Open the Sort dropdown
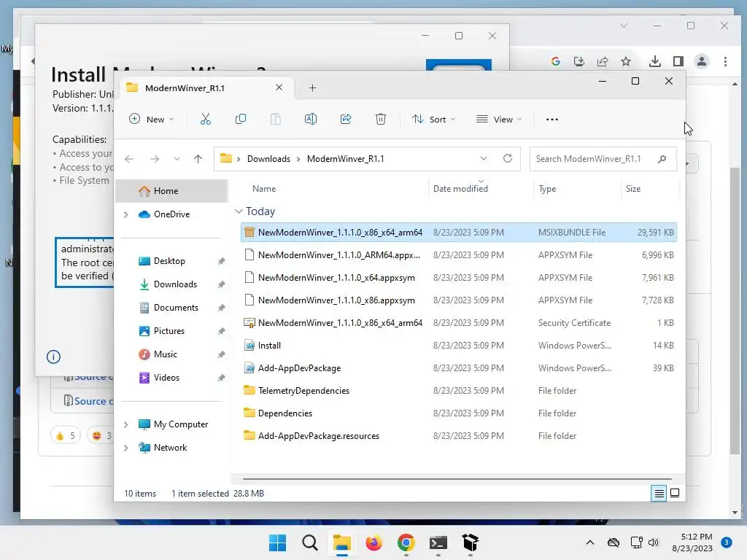This screenshot has width=747, height=560. [433, 119]
